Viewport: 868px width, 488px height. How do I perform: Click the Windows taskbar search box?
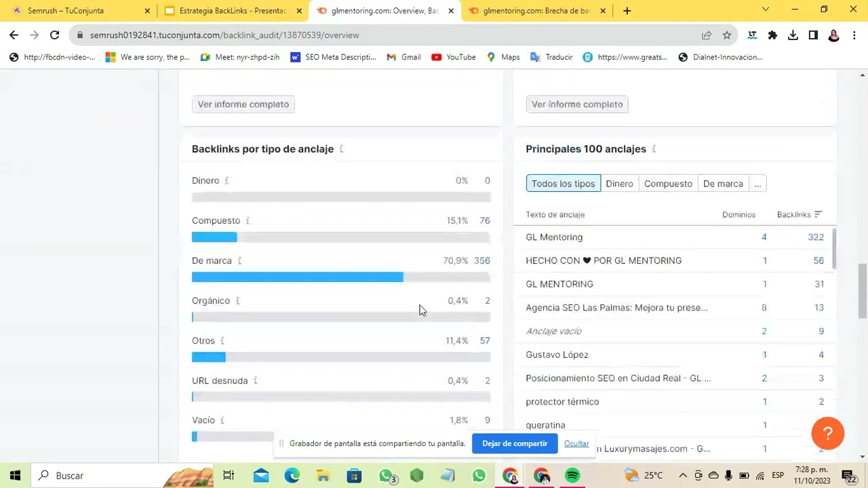[122, 476]
